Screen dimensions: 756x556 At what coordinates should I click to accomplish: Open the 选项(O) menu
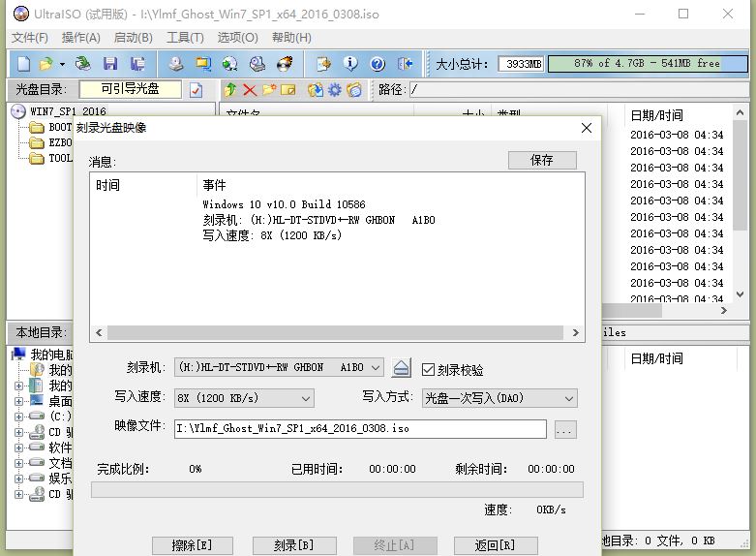pos(237,38)
